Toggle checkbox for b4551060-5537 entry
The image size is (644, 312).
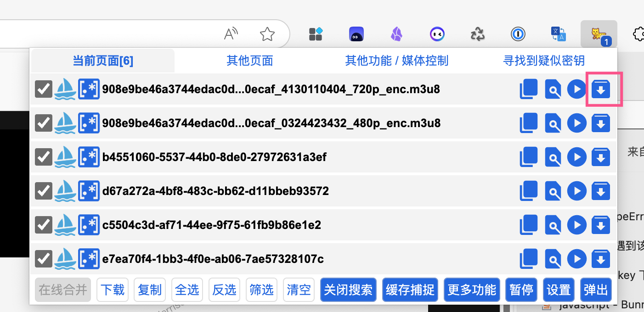coord(44,157)
